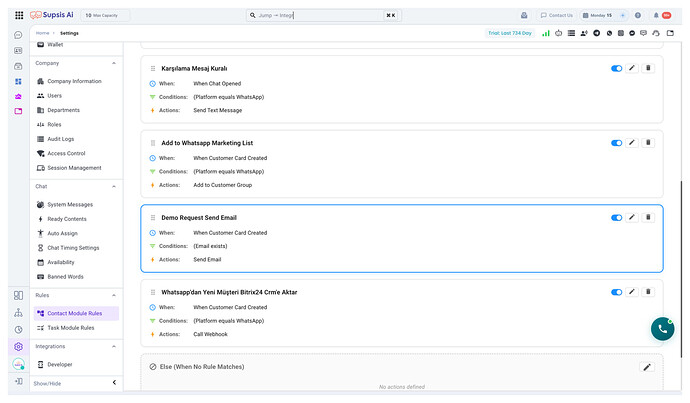Disable the Whatsapp'dan Yeni Müşteri Bitrix24 rule
Image resolution: width=690 pixels, height=403 pixels.
pyautogui.click(x=617, y=292)
